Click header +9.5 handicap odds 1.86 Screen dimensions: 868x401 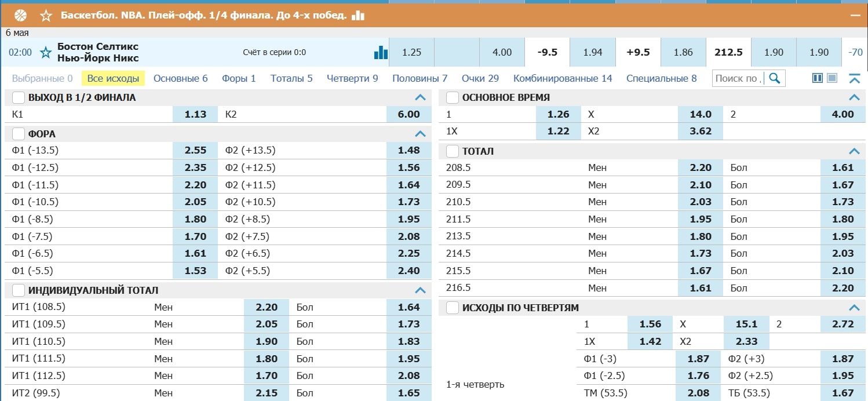[683, 52]
